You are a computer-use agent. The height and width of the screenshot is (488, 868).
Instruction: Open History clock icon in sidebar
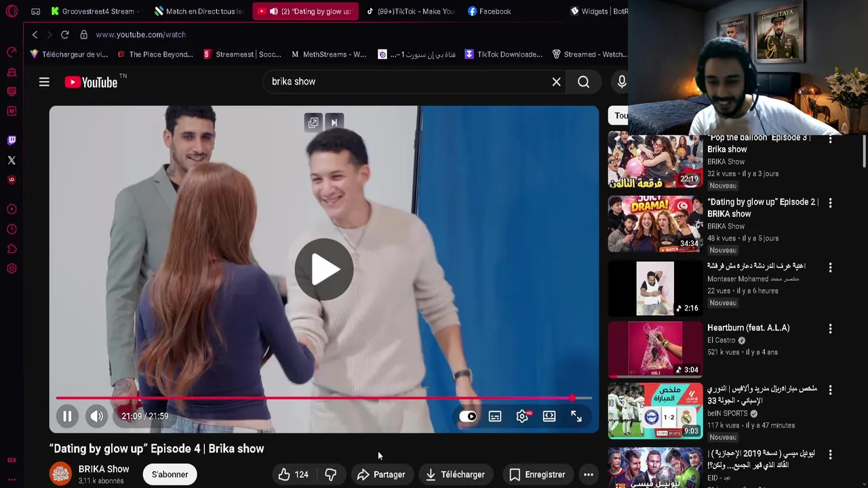[12, 229]
